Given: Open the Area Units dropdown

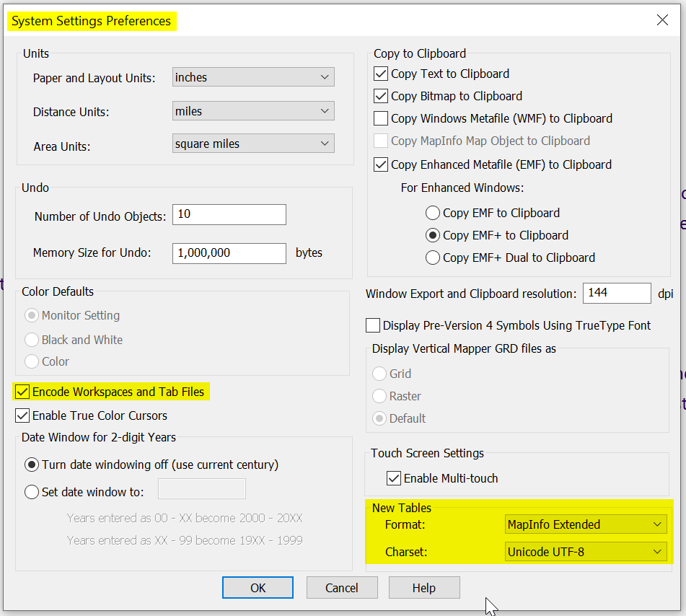Looking at the screenshot, I should [252, 144].
